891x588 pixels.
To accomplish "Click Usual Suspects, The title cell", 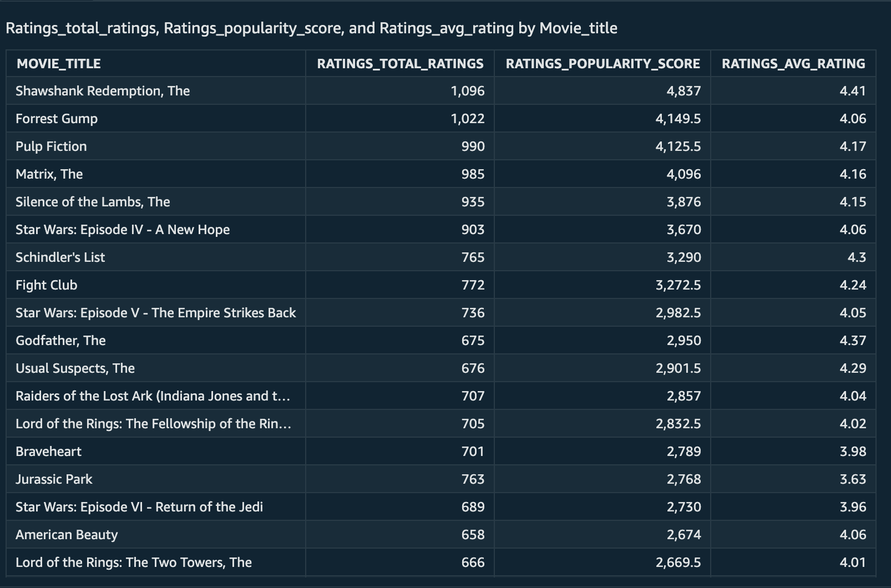I will [x=75, y=368].
